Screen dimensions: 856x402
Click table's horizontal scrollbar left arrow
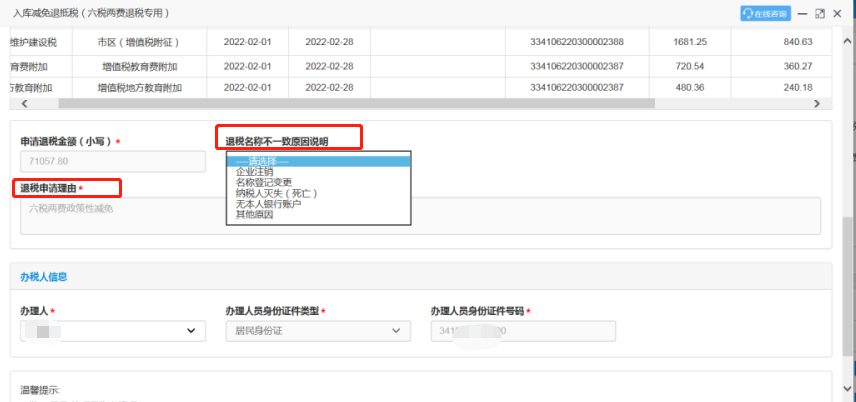click(23, 103)
